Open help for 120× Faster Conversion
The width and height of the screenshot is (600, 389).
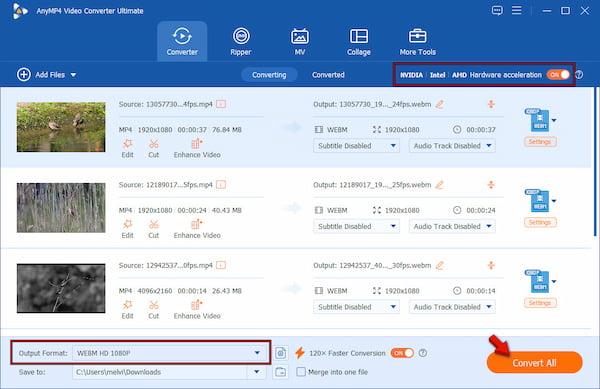click(423, 353)
